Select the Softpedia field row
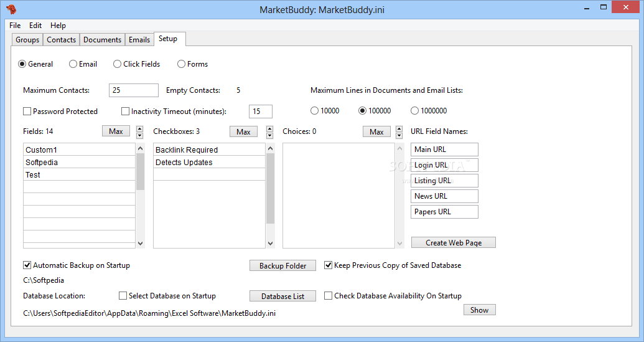The image size is (644, 342). (79, 162)
